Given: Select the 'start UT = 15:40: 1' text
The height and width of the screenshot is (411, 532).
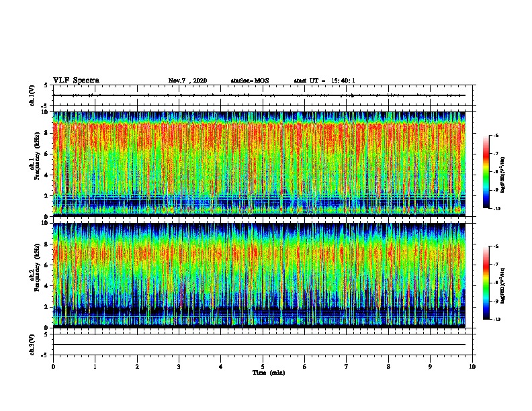Looking at the screenshot, I should [x=324, y=81].
